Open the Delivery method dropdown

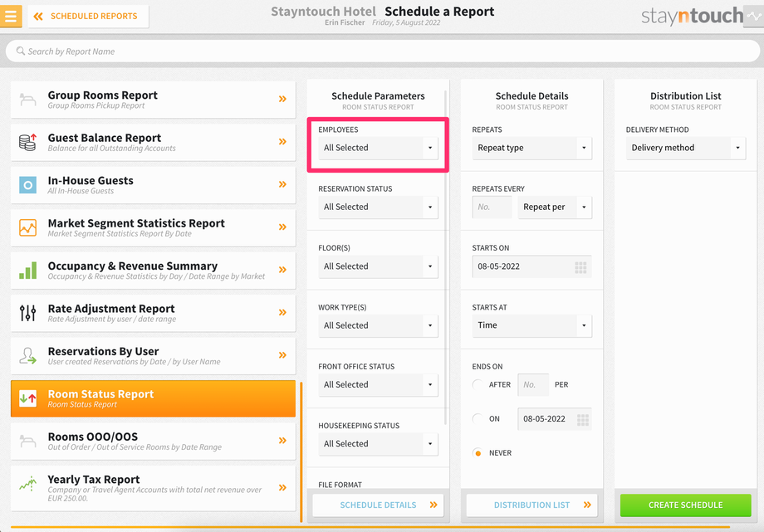(686, 148)
